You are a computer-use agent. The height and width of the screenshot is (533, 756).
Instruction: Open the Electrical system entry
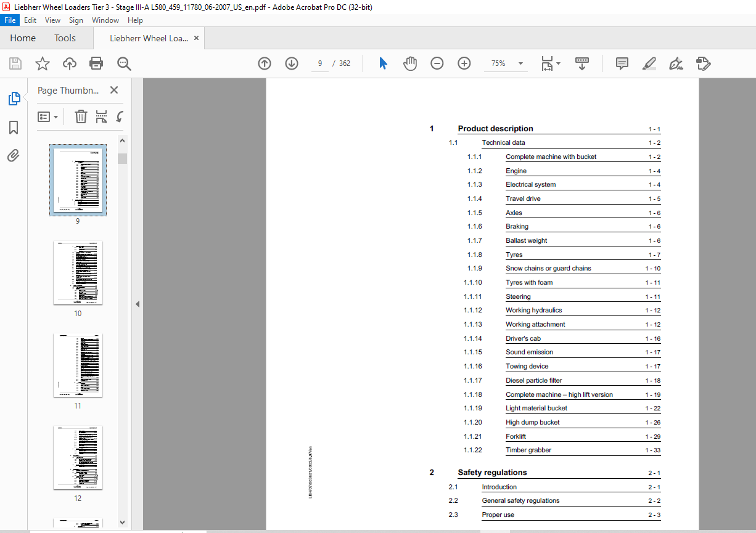pyautogui.click(x=530, y=185)
